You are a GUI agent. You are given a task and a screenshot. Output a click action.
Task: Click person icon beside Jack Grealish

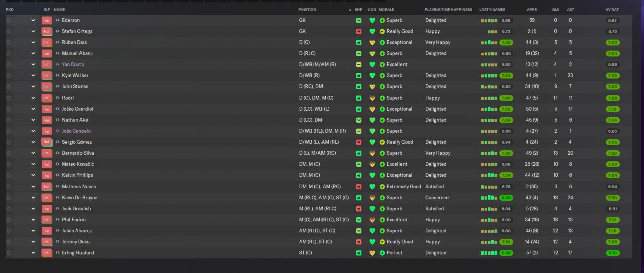click(x=58, y=209)
